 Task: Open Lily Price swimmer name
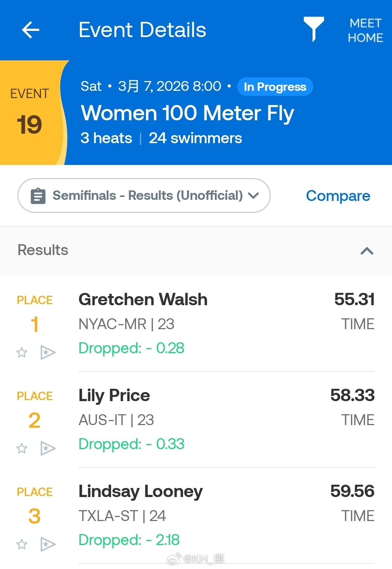pos(114,395)
